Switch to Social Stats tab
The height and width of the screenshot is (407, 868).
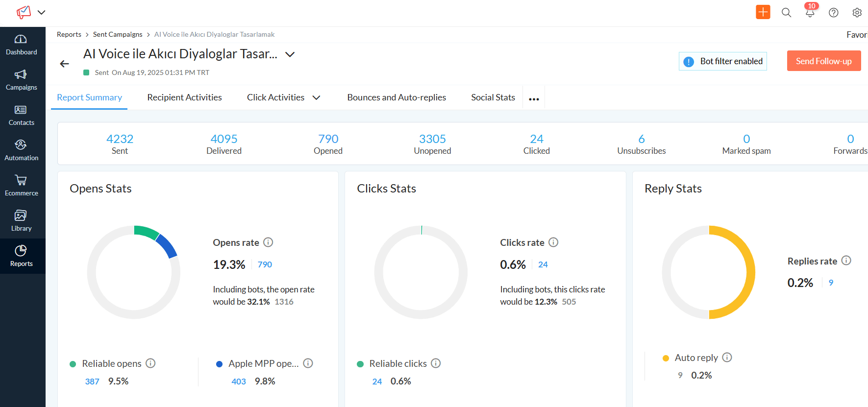point(493,97)
